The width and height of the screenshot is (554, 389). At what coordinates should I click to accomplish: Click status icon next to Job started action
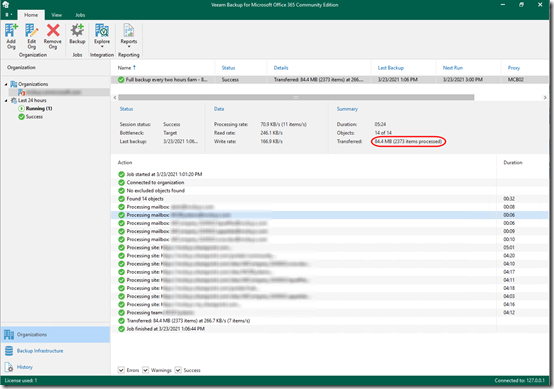[x=121, y=174]
